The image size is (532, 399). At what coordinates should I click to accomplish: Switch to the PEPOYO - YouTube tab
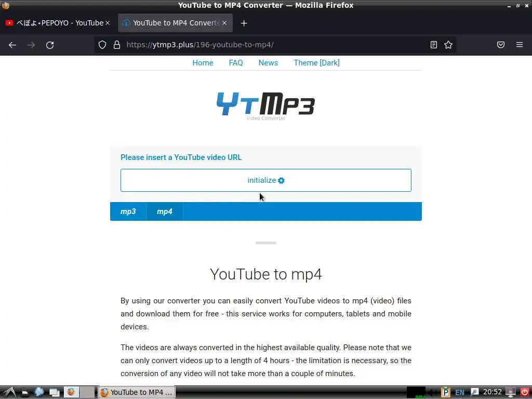point(57,23)
